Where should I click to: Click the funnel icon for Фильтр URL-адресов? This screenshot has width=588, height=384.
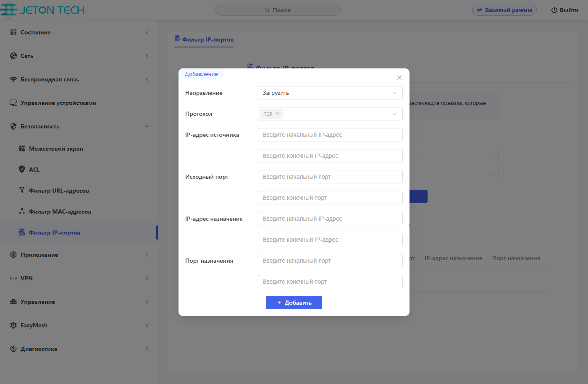pyautogui.click(x=22, y=190)
